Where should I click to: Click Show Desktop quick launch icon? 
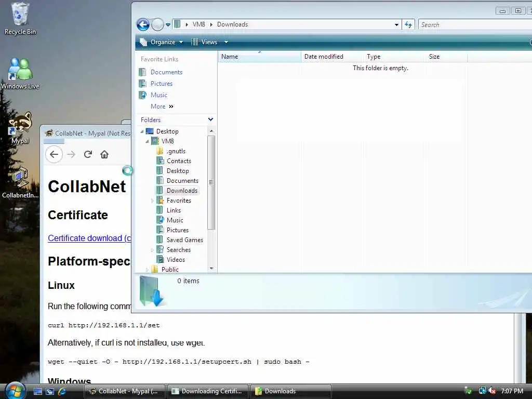[x=37, y=391]
